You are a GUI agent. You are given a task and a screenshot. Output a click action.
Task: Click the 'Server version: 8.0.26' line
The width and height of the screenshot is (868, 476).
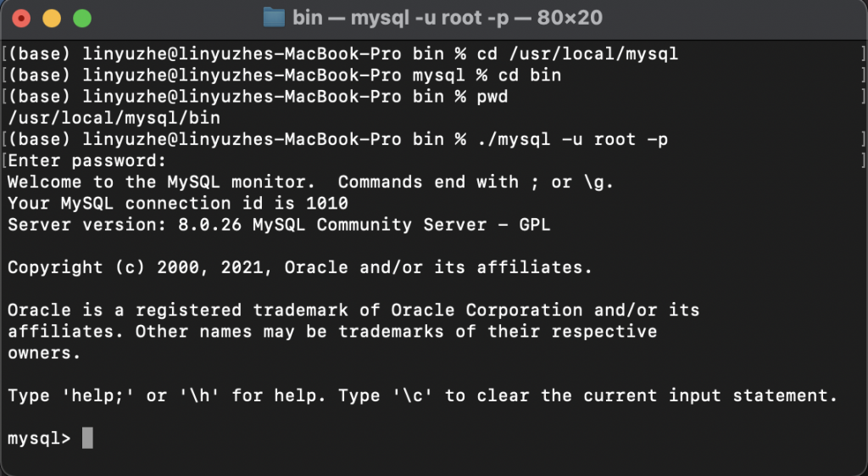[x=279, y=225]
